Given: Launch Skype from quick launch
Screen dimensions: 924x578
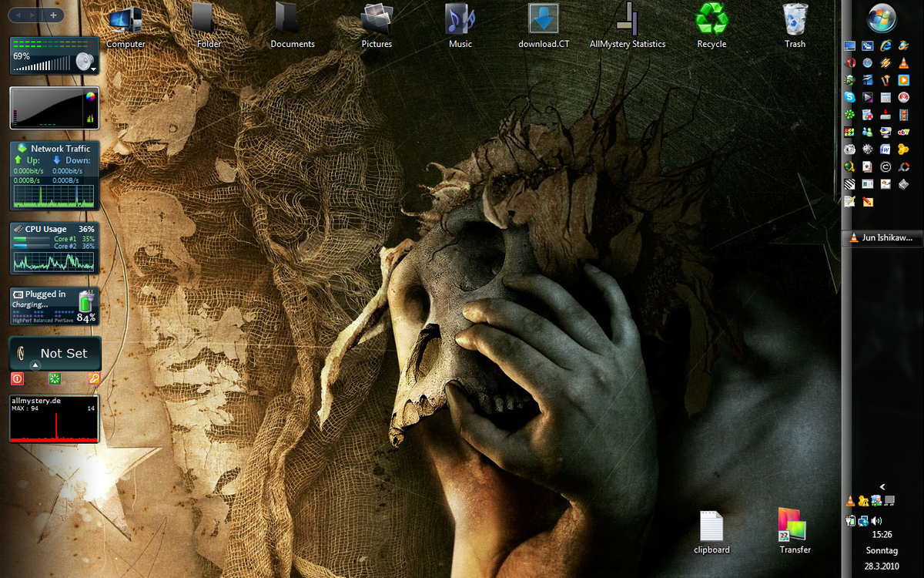Looking at the screenshot, I should click(850, 97).
